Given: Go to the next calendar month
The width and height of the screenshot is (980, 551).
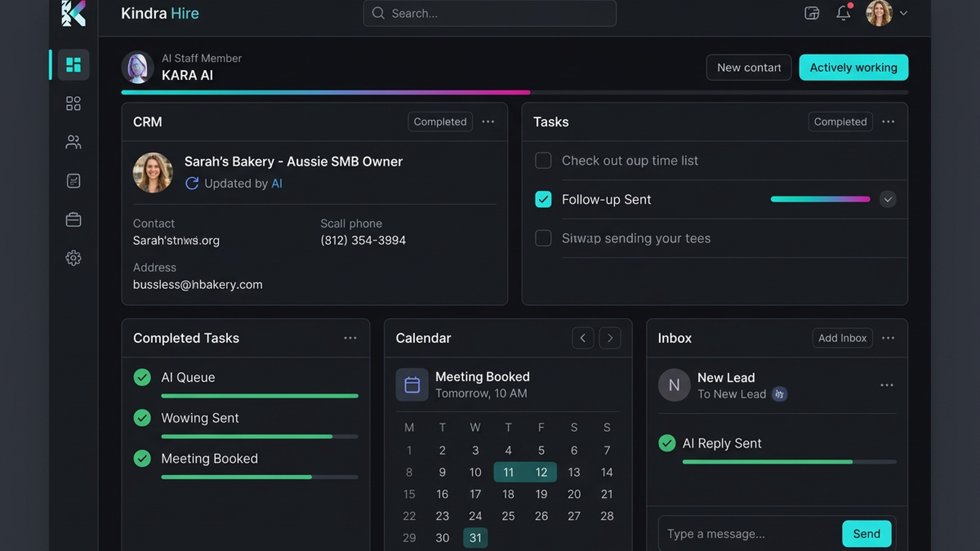Looking at the screenshot, I should point(610,338).
